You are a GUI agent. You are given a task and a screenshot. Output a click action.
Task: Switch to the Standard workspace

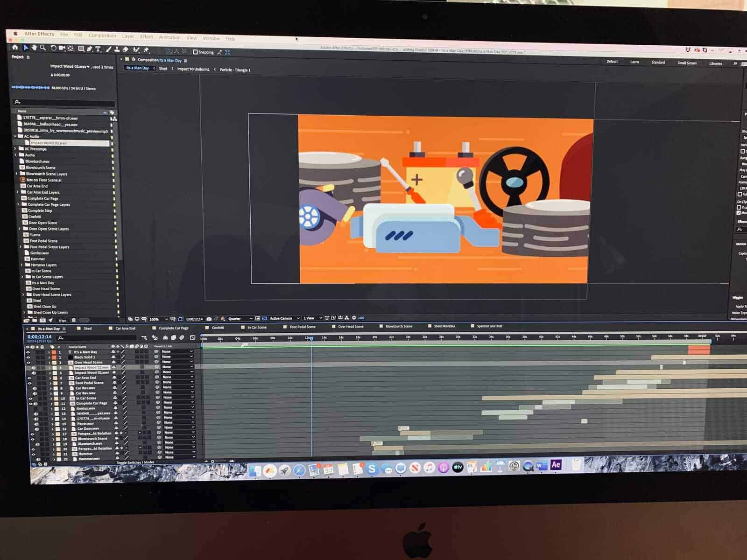coord(658,62)
